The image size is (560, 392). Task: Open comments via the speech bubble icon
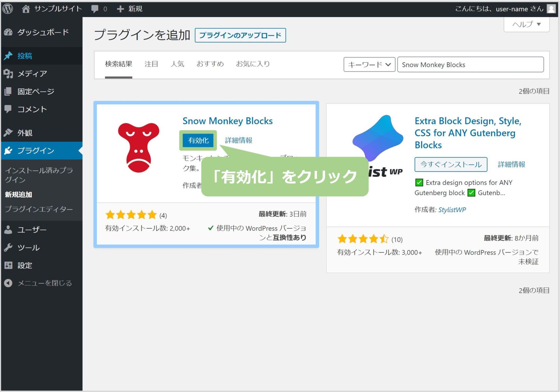pos(94,9)
